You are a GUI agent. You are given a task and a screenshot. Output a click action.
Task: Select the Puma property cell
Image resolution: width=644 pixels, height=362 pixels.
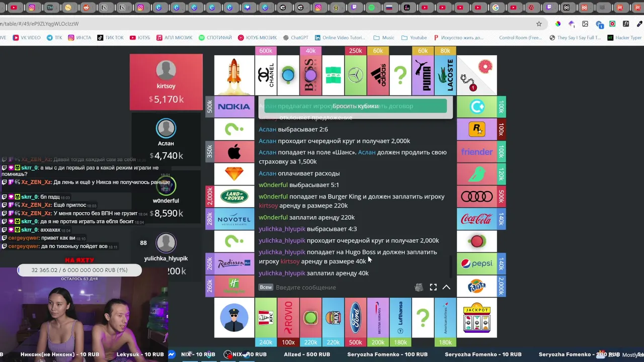[x=423, y=75]
